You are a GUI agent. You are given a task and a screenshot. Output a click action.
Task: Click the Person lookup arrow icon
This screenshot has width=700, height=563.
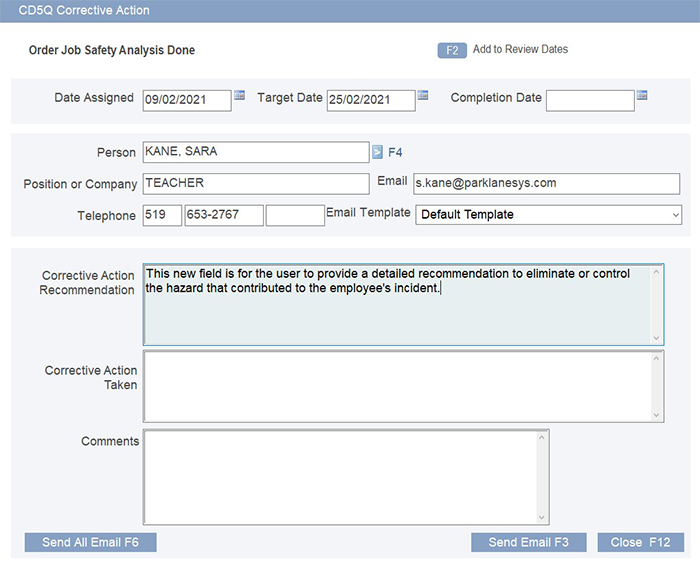[x=377, y=153]
